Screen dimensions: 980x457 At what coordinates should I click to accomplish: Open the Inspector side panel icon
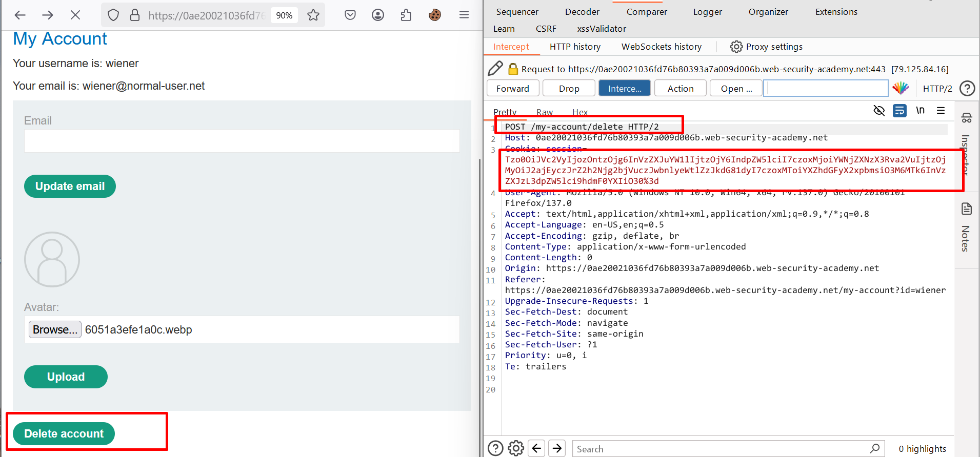967,118
